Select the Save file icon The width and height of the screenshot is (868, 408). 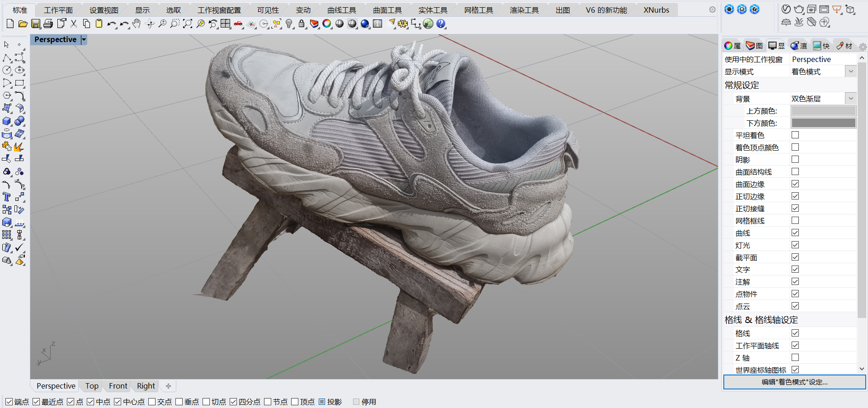pyautogui.click(x=36, y=24)
